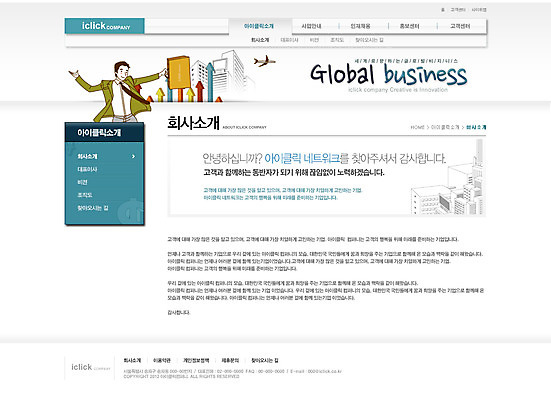
Task: Click the COPYRIGHT line in the footer
Action: (181, 376)
